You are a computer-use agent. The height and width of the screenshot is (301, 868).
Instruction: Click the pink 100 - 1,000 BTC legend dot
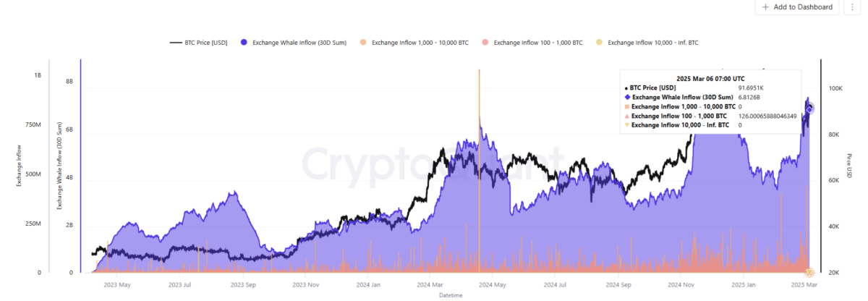[x=485, y=43]
